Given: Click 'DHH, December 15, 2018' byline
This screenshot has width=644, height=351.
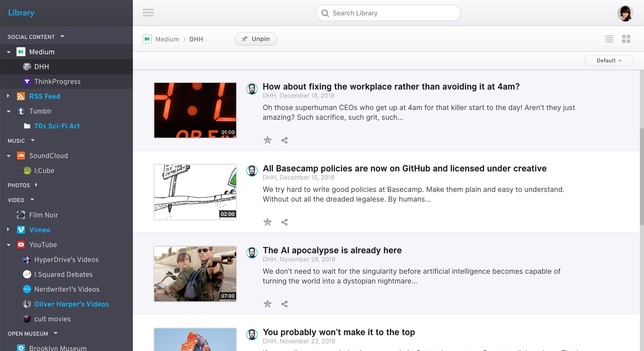Looking at the screenshot, I should [298, 178].
